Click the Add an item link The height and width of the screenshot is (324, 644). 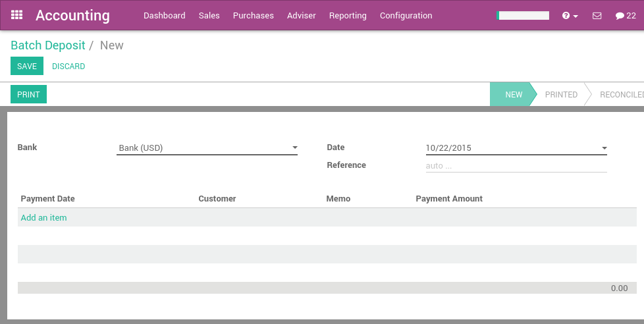point(43,218)
